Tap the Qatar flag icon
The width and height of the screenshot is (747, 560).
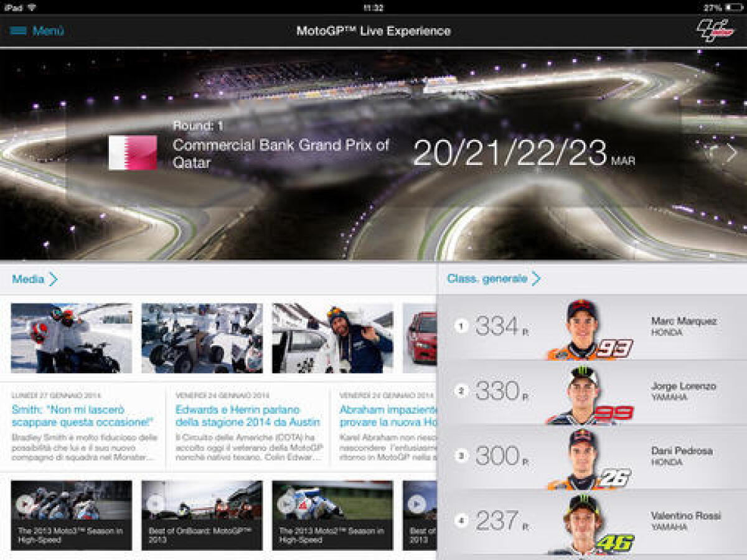click(x=132, y=152)
